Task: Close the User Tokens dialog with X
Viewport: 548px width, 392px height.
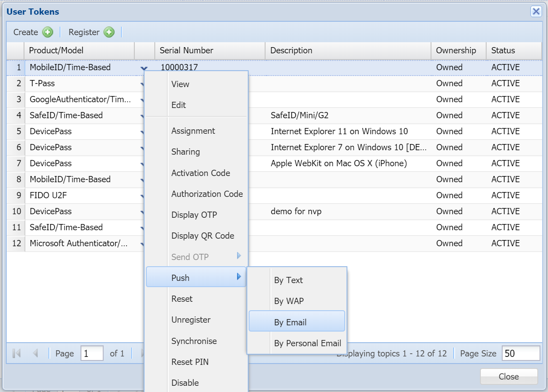Action: [x=536, y=12]
